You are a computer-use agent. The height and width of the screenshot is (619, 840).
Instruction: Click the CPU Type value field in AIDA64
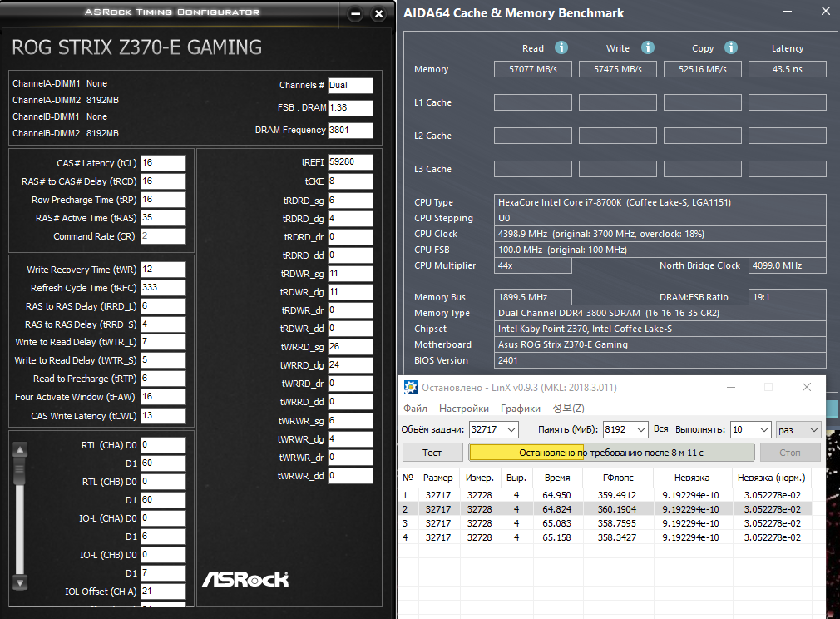pyautogui.click(x=660, y=202)
